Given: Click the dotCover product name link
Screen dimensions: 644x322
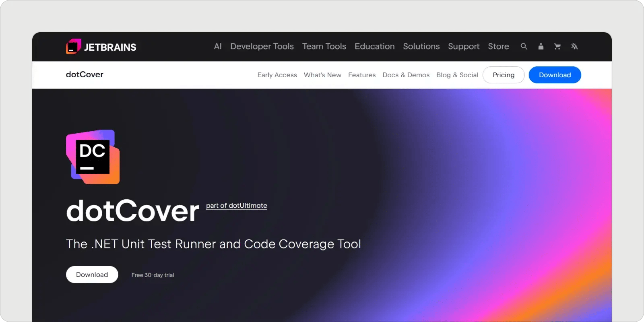Looking at the screenshot, I should coord(85,74).
